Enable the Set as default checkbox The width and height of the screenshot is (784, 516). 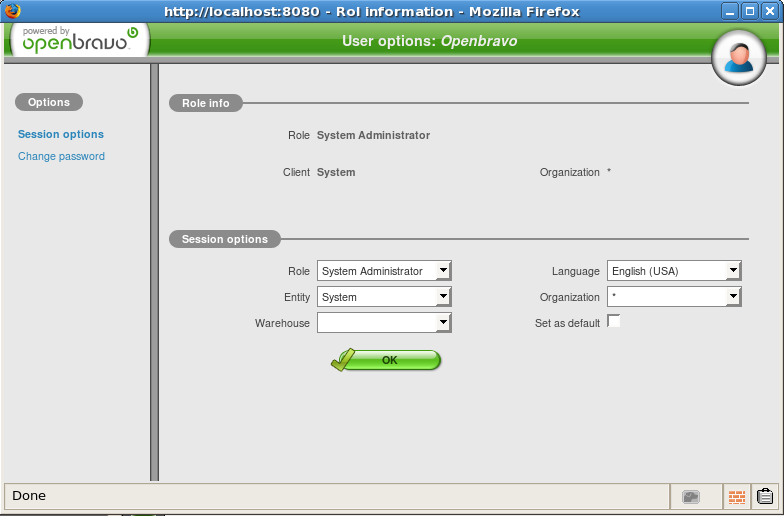pos(614,322)
